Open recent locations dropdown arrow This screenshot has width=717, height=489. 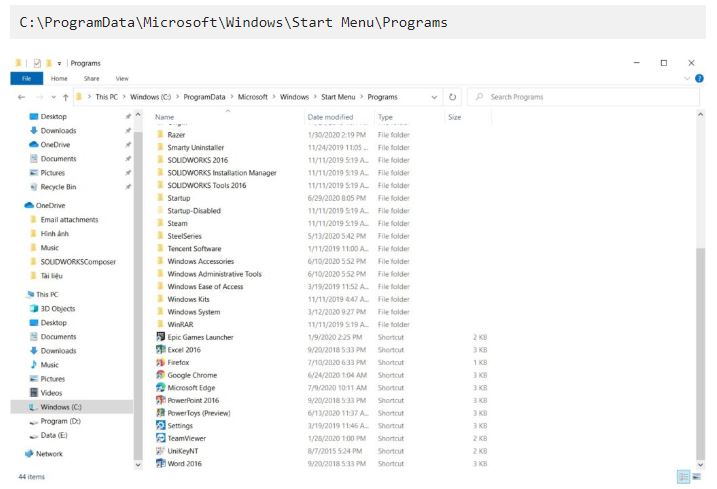pos(54,97)
